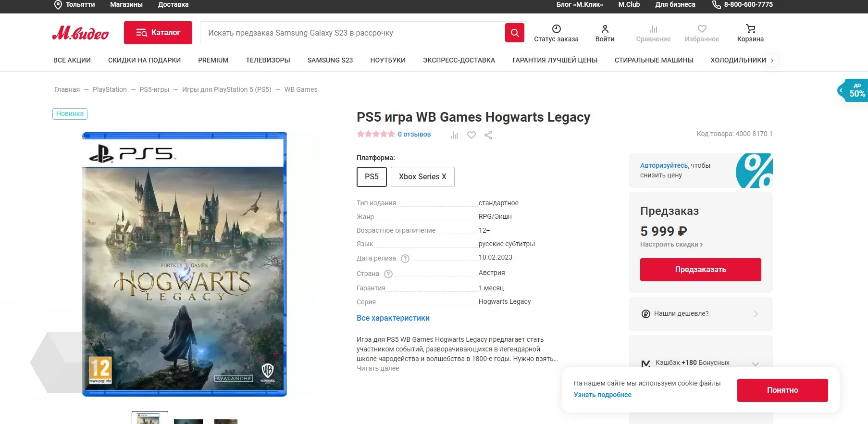Expand the до 50% side promo tab
Viewport: 868px width, 424px height.
point(853,90)
